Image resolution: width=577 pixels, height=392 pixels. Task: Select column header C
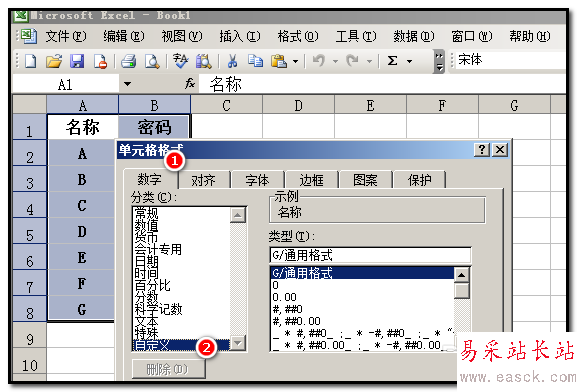coord(227,106)
